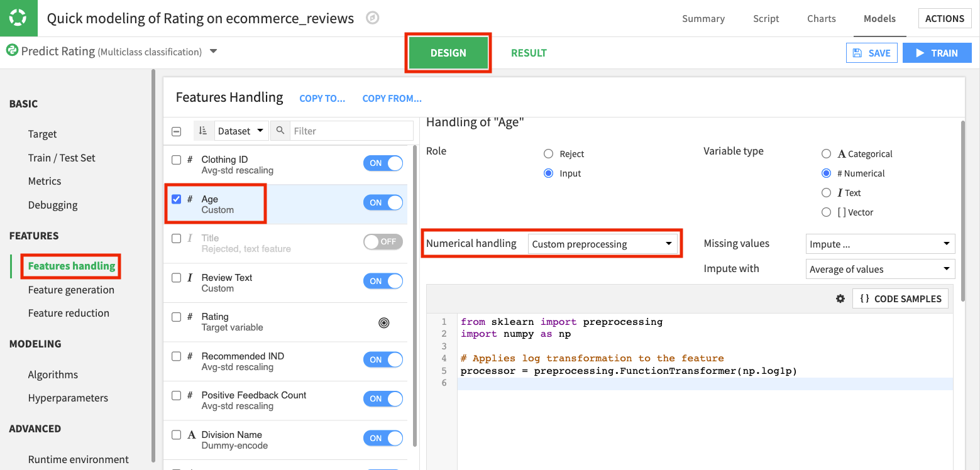Open the RESULT tab
Viewport: 980px width, 470px height.
[x=529, y=53]
